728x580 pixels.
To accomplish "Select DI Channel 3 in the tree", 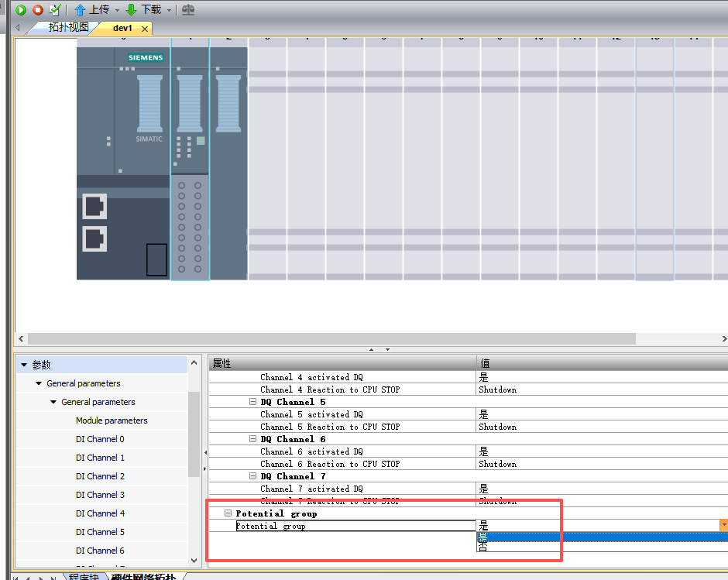I will tap(100, 495).
